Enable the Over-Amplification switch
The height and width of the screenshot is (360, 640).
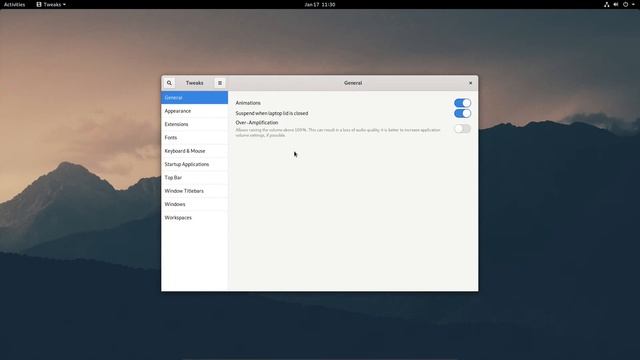tap(462, 129)
